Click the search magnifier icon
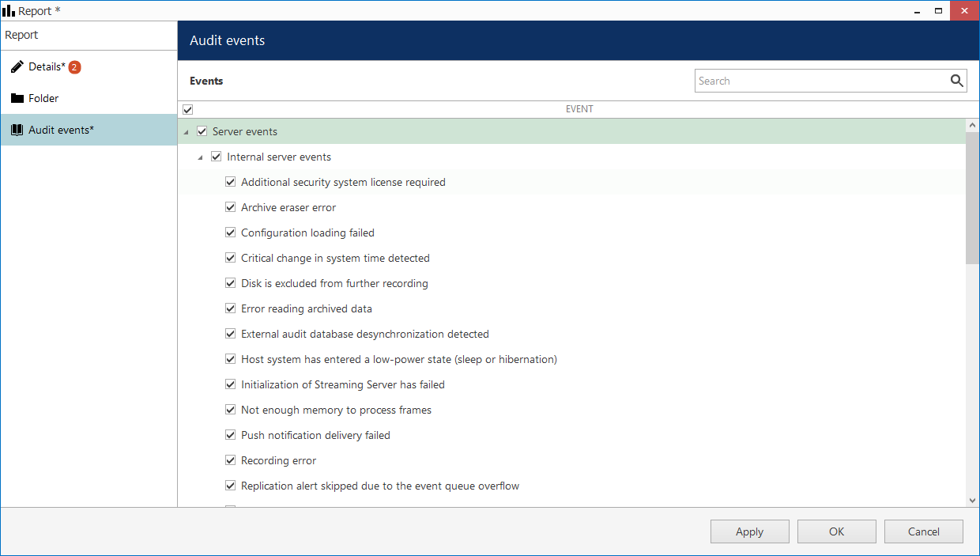Viewport: 980px width, 556px height. [x=956, y=81]
